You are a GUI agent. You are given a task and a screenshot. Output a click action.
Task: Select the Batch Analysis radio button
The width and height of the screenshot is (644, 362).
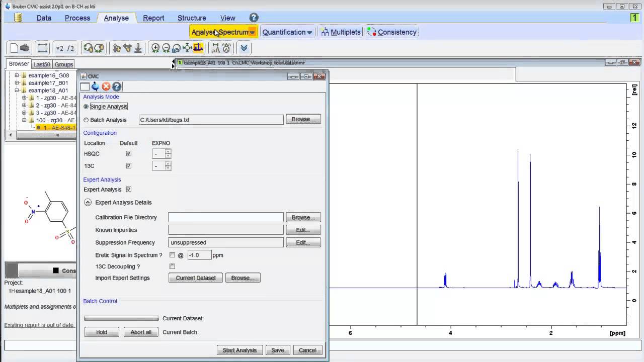coord(86,120)
